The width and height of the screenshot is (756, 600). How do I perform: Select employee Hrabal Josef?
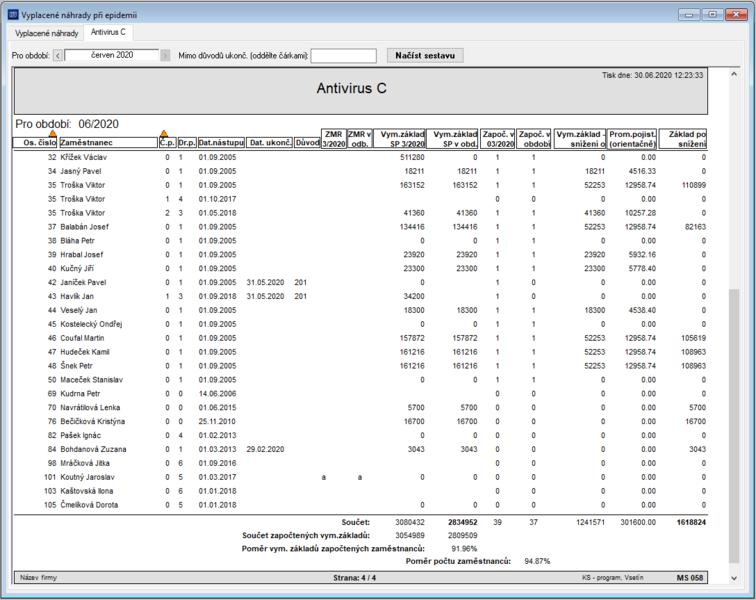tap(81, 255)
